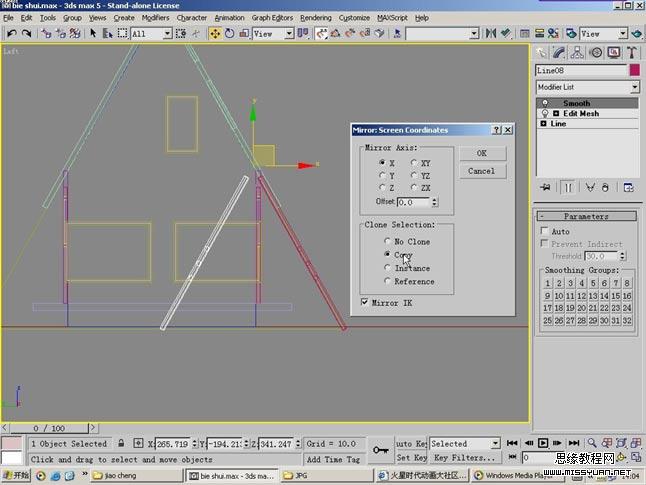Image resolution: width=646 pixels, height=485 pixels.
Task: Open the selection filter All dropdown
Action: (167, 34)
